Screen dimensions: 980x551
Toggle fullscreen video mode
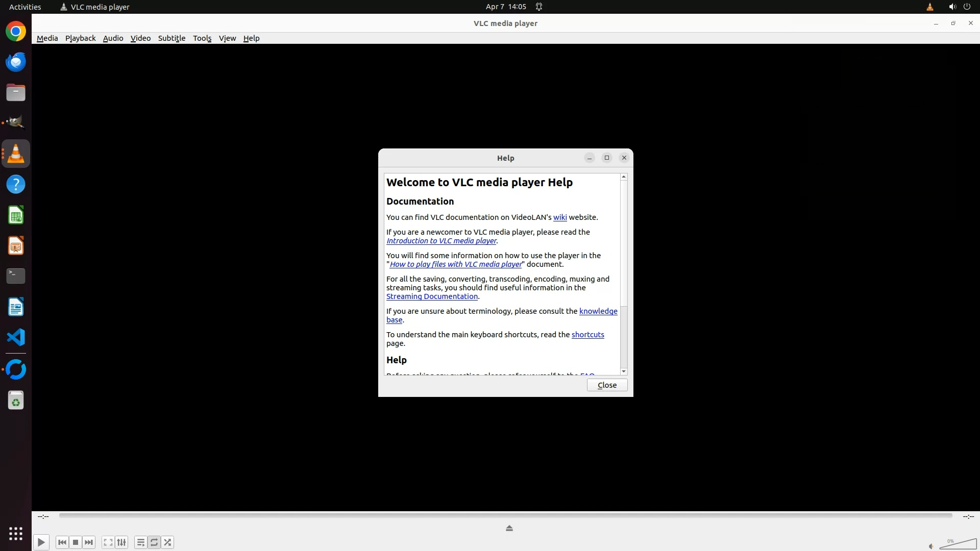tap(108, 542)
